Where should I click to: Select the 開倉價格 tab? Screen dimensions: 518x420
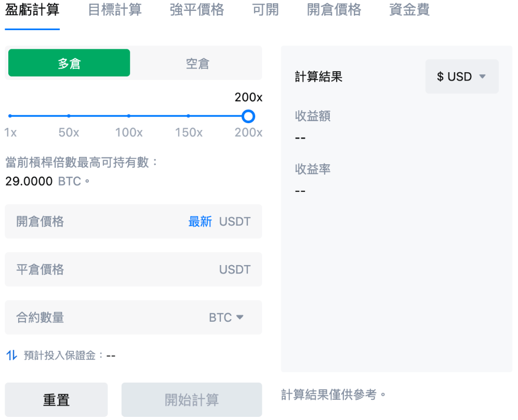[x=334, y=10]
